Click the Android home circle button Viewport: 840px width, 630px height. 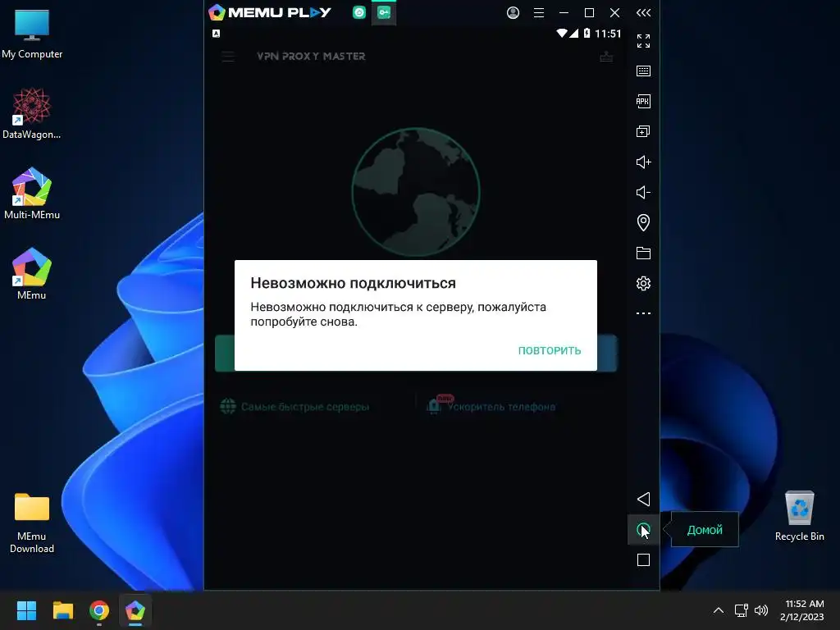[643, 530]
